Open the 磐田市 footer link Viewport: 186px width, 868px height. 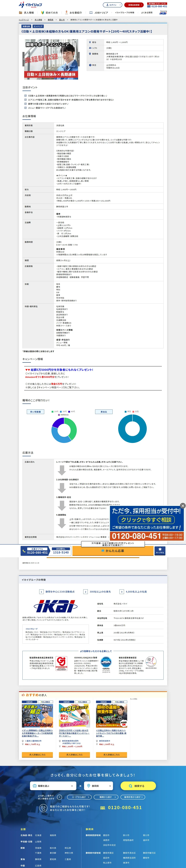[106, 835]
